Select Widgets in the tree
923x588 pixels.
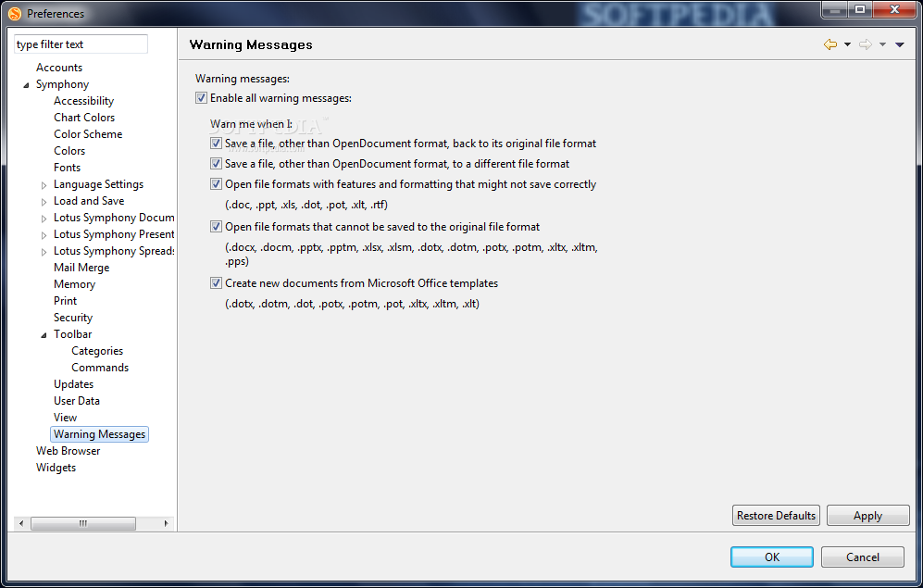point(56,468)
